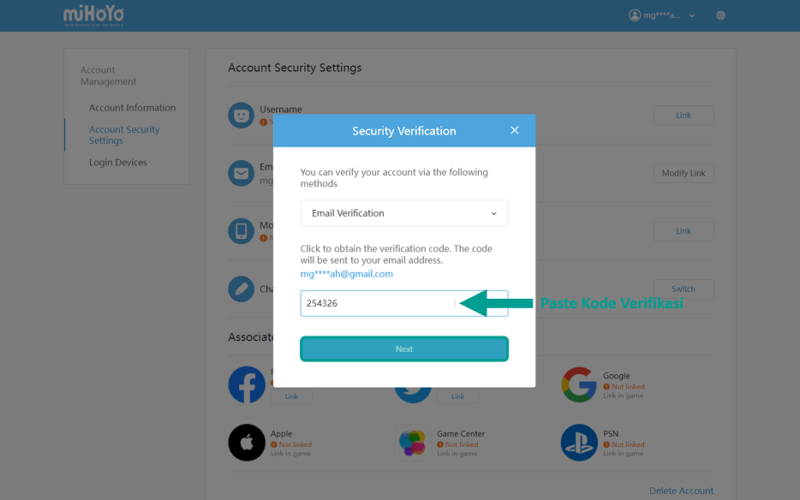Screen dimensions: 800x500
Task: Click the Google logo icon
Action: point(579,385)
